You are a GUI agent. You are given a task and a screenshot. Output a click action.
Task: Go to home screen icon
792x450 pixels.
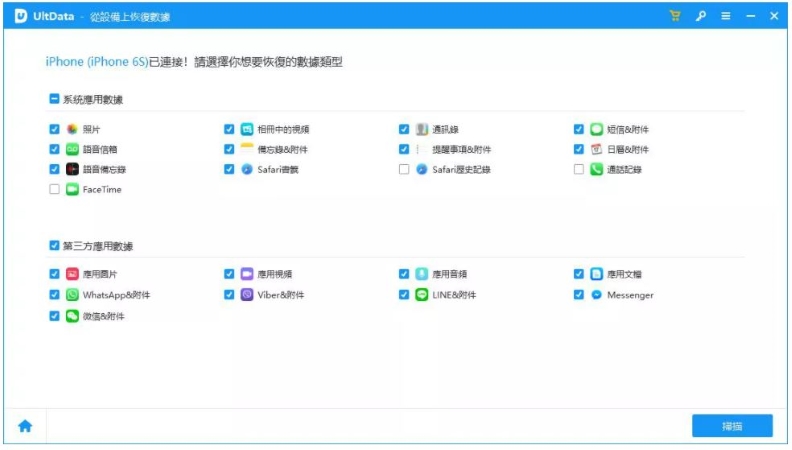[x=25, y=426]
